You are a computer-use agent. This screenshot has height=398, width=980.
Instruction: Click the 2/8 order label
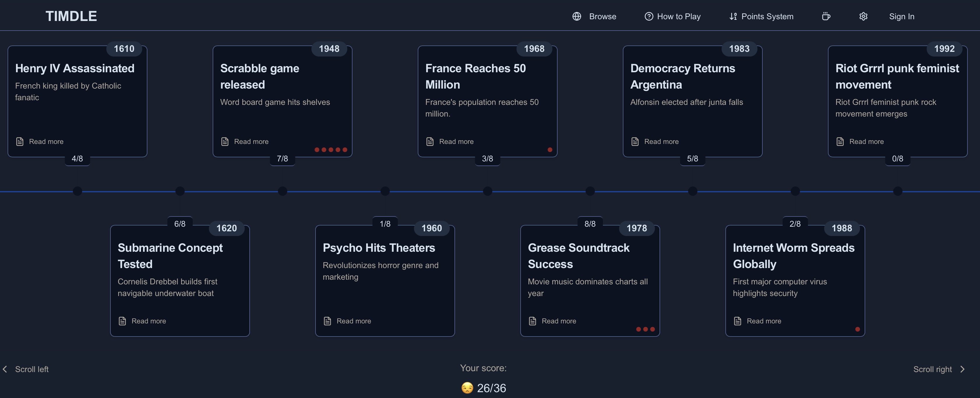click(795, 224)
